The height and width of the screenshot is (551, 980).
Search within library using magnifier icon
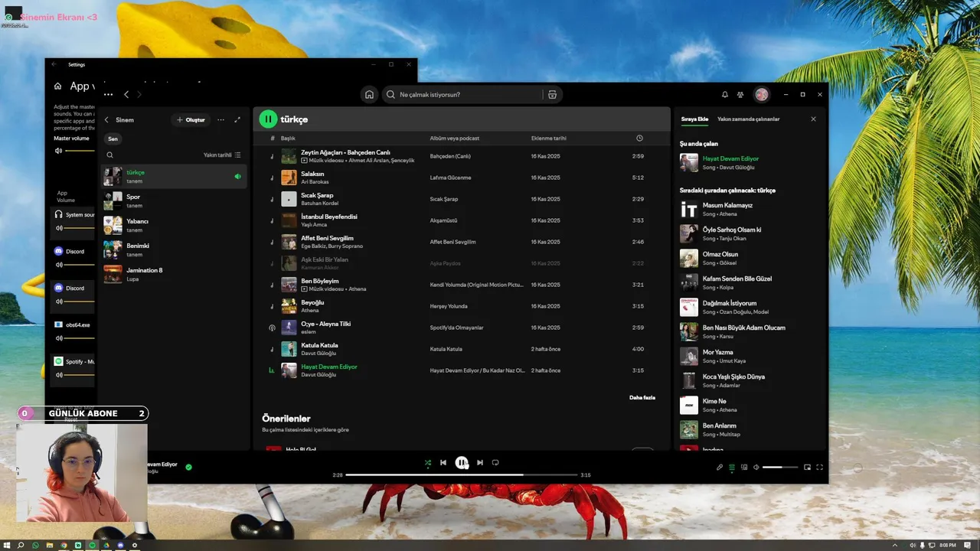tap(110, 155)
